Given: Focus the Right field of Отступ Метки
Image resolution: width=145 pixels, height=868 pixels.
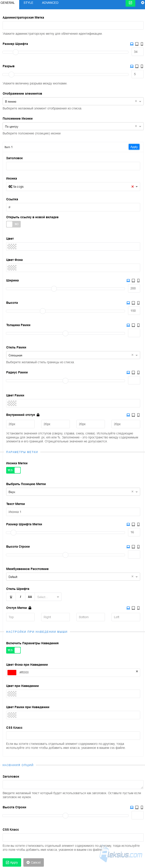Looking at the screenshot, I should 55,617.
